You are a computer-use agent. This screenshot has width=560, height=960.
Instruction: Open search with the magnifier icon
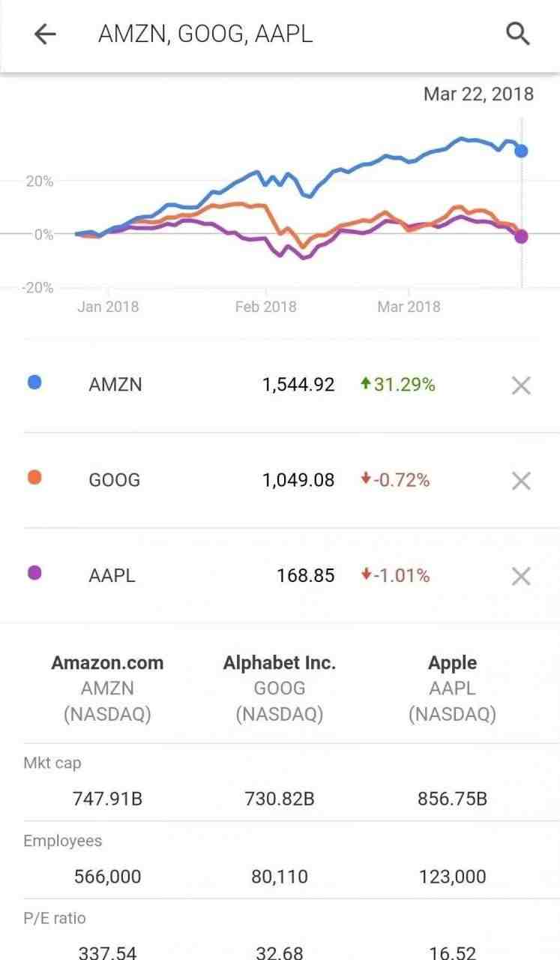pos(518,34)
